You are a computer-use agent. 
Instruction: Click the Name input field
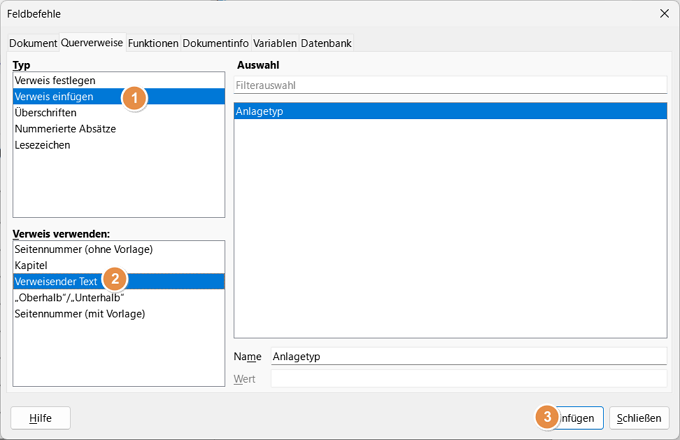pos(468,356)
